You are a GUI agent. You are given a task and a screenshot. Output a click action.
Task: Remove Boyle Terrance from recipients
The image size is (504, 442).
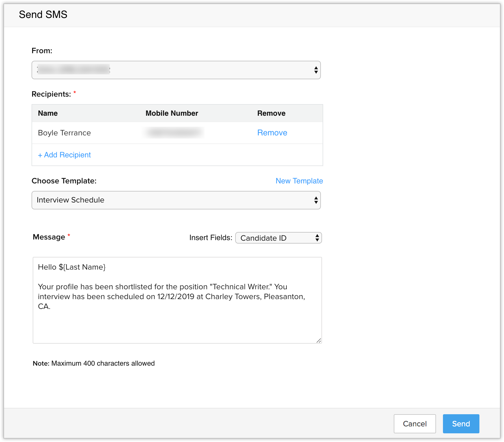click(x=272, y=133)
